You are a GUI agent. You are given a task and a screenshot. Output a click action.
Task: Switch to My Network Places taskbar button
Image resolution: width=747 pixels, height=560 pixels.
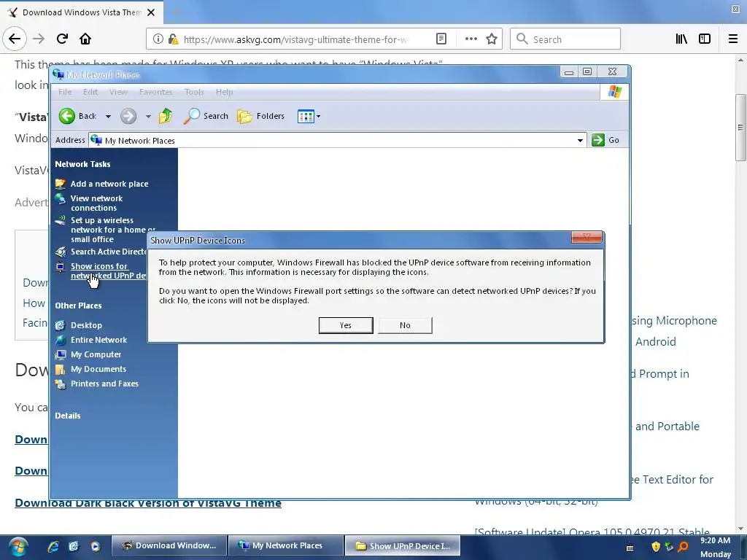286,545
